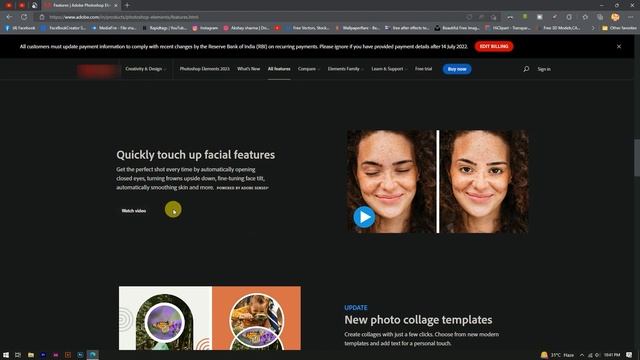Image resolution: width=640 pixels, height=360 pixels.
Task: Expand the Creativity & Design menu
Action: (145, 69)
